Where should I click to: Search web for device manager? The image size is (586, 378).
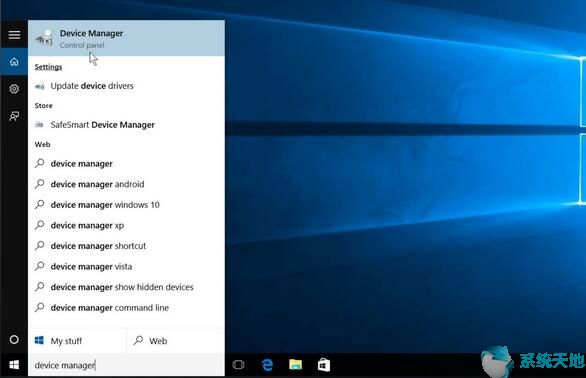pos(126,164)
